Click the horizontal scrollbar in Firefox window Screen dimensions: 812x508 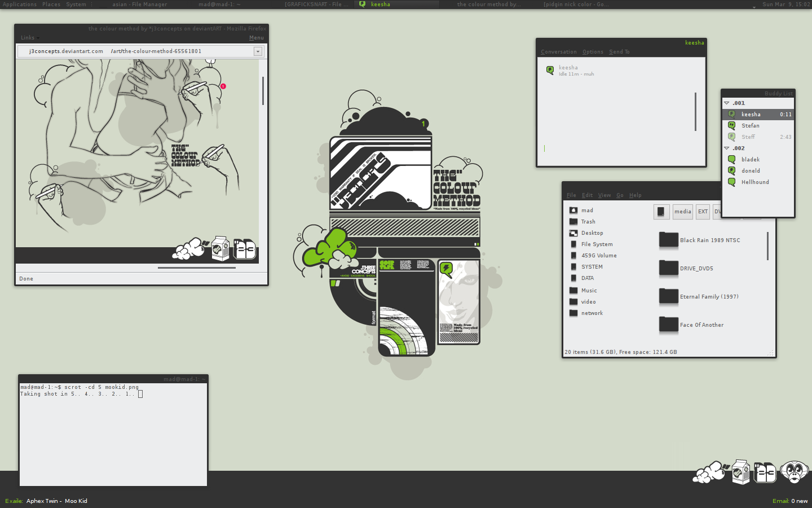(x=197, y=268)
